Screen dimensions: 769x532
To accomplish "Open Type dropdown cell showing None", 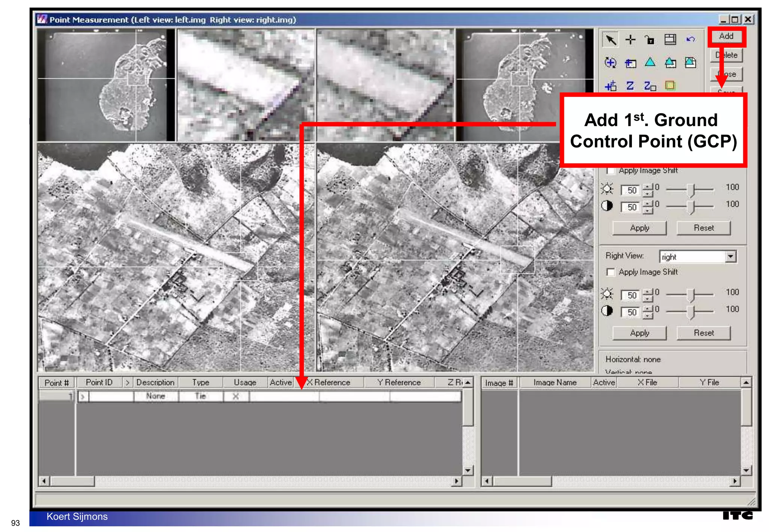I will click(x=156, y=396).
